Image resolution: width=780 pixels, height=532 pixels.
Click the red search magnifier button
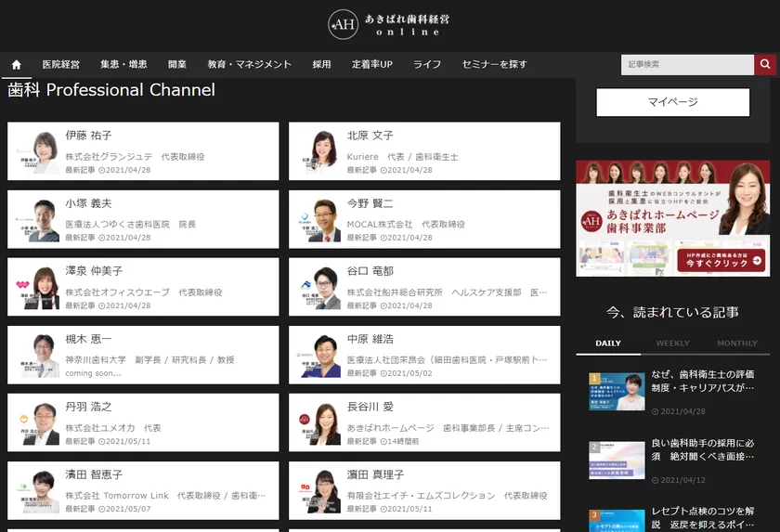click(765, 64)
